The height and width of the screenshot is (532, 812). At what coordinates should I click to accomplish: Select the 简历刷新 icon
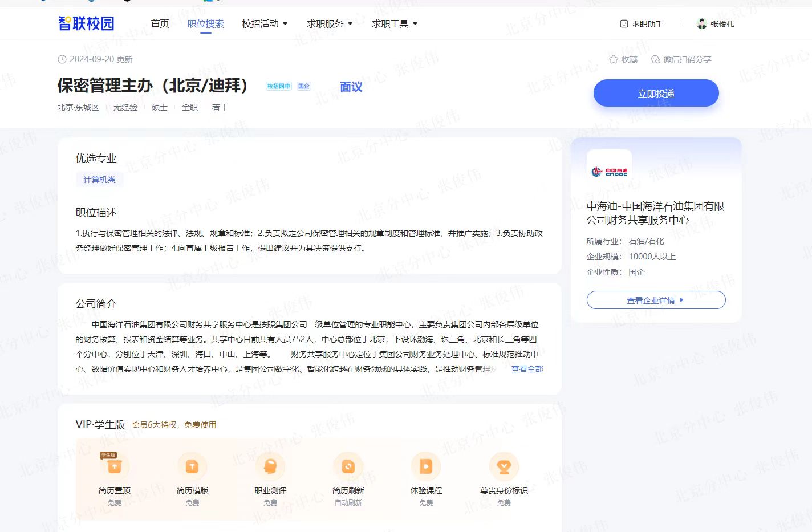[x=348, y=466]
